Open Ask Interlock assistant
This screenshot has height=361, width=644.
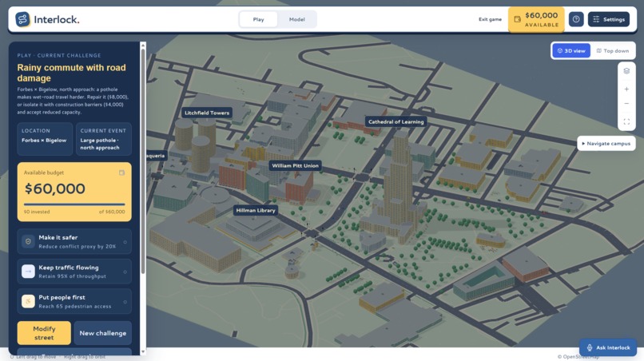(608, 347)
